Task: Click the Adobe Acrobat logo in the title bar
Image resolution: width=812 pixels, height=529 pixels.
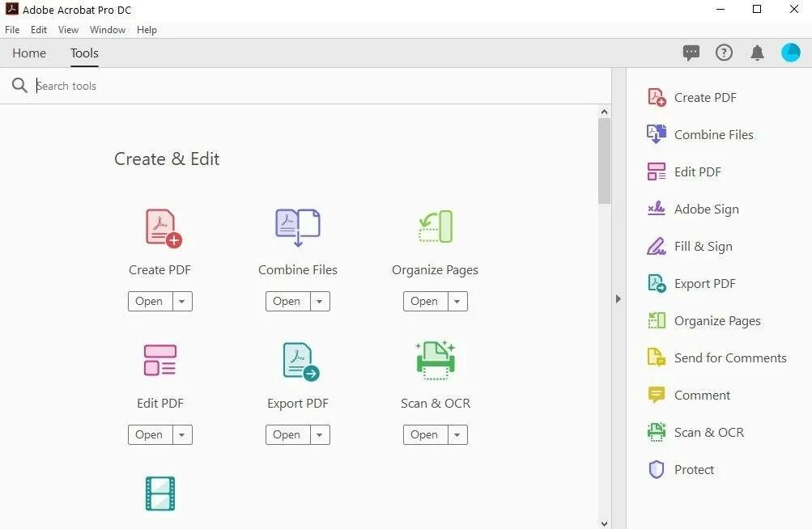Action: [x=11, y=9]
